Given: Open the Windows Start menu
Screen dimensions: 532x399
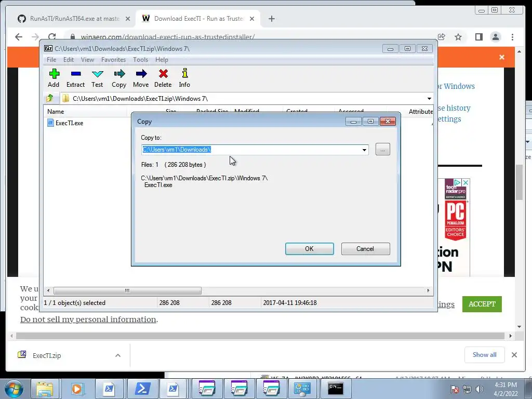Looking at the screenshot, I should [14, 389].
